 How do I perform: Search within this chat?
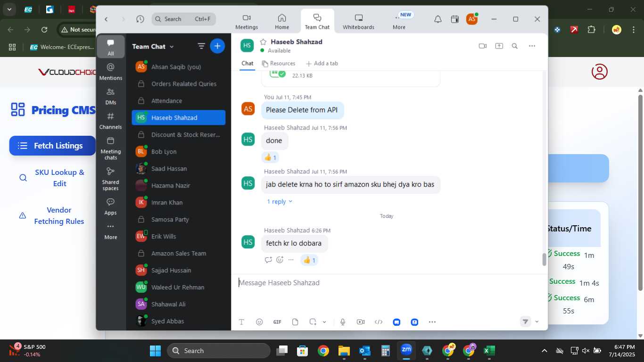pyautogui.click(x=515, y=46)
